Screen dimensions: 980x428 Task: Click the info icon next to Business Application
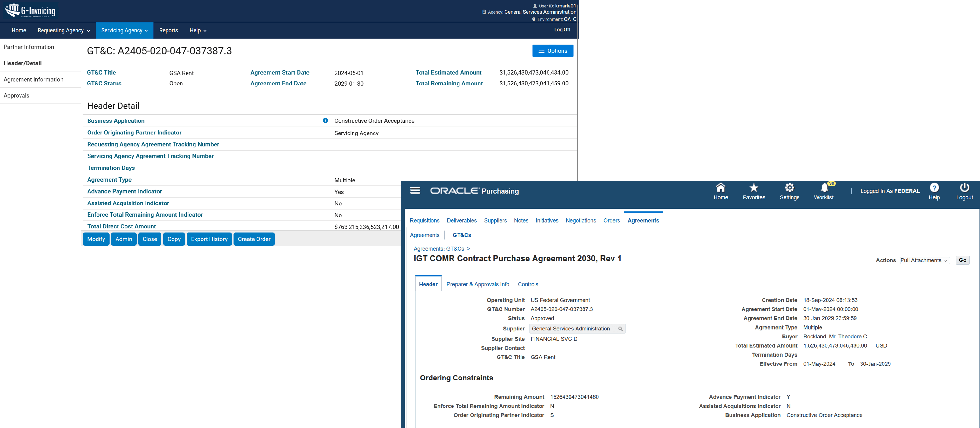pos(325,121)
